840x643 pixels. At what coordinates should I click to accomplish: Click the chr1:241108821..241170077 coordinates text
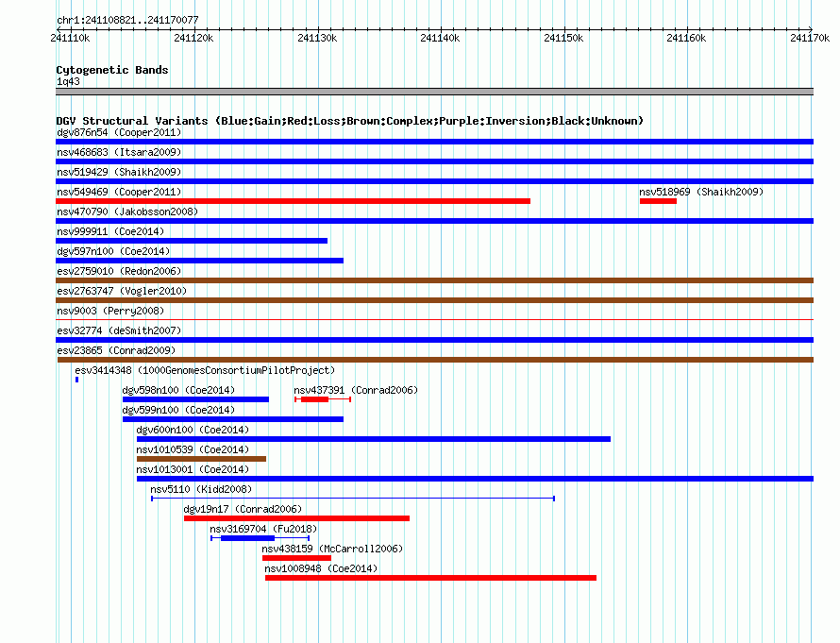[127, 20]
